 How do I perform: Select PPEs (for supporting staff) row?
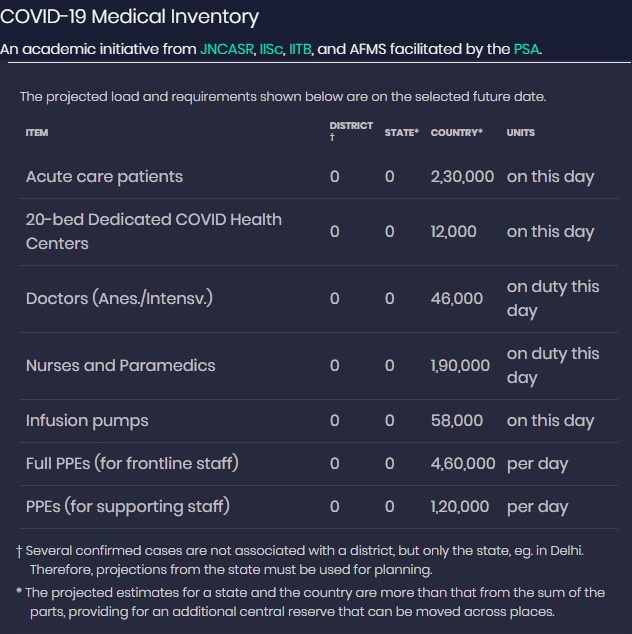pyautogui.click(x=128, y=507)
